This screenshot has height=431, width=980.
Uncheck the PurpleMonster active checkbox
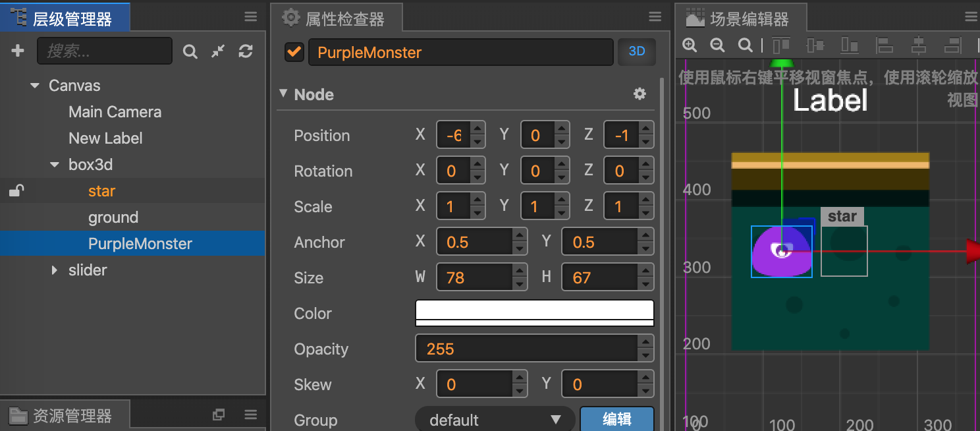pyautogui.click(x=294, y=52)
